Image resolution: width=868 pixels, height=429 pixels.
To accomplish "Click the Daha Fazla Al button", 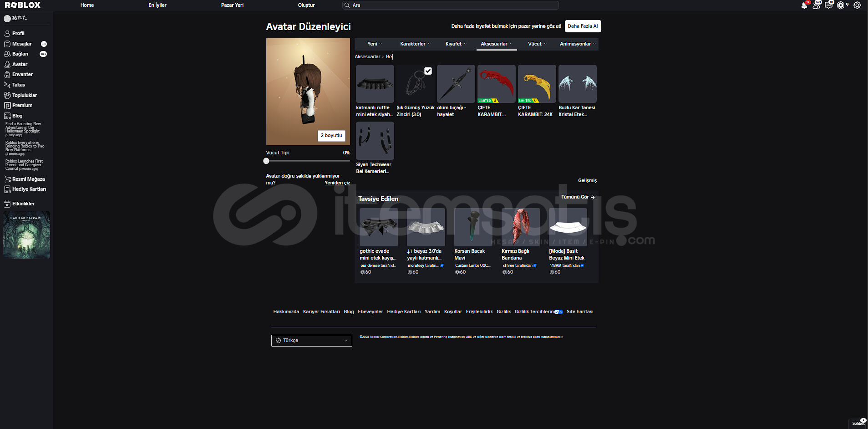I will [x=583, y=26].
